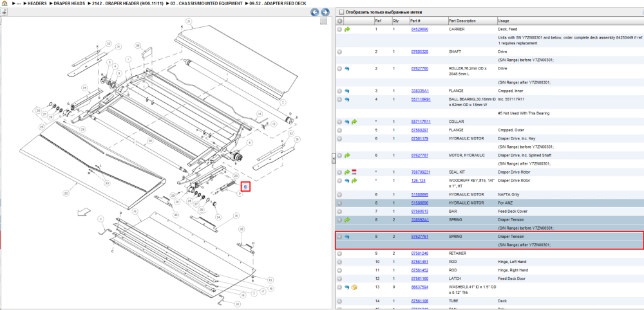The height and width of the screenshot is (310, 644).
Task: Click plus icon on SHAFT row
Action: click(339, 51)
